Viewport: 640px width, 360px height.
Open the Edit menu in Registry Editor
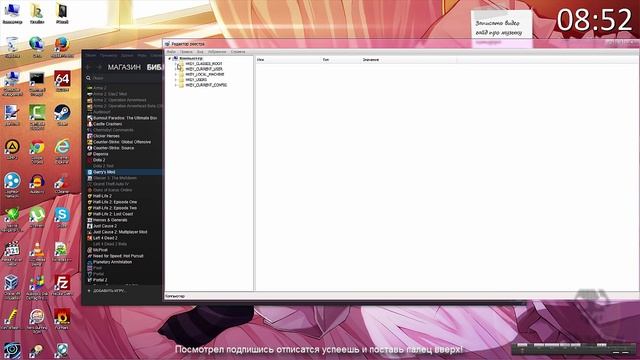(x=186, y=52)
